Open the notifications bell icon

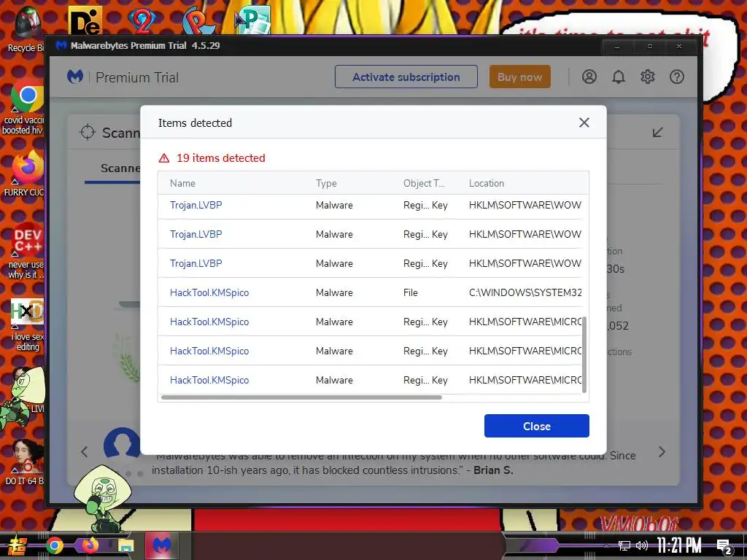point(619,77)
